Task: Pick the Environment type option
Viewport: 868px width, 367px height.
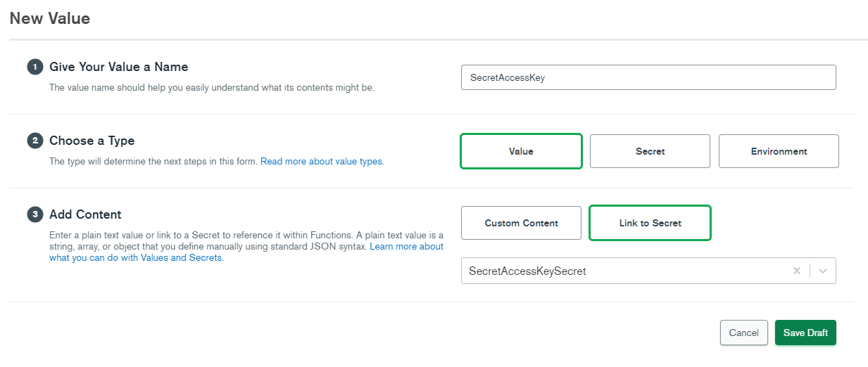Action: point(779,151)
